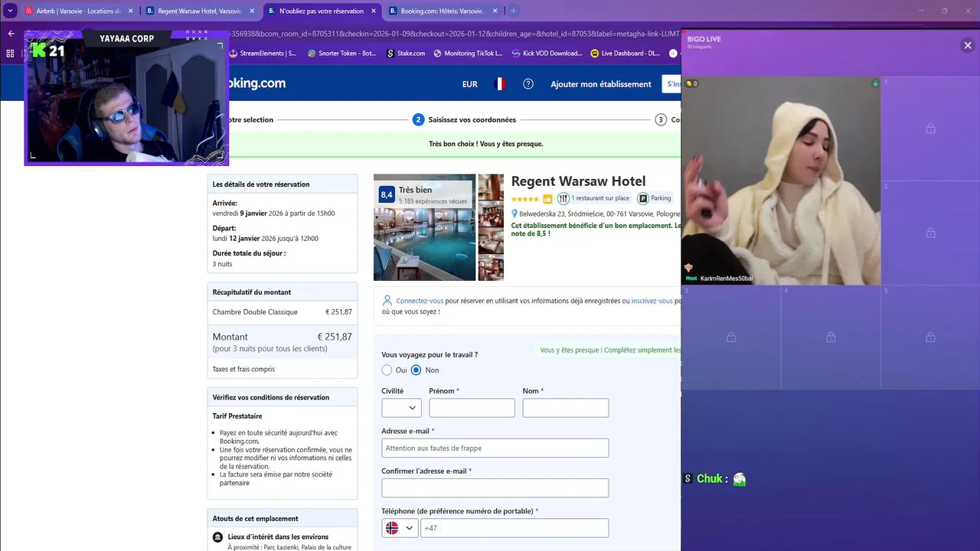
Task: Click the Adresse e-mail field
Action: [495, 448]
